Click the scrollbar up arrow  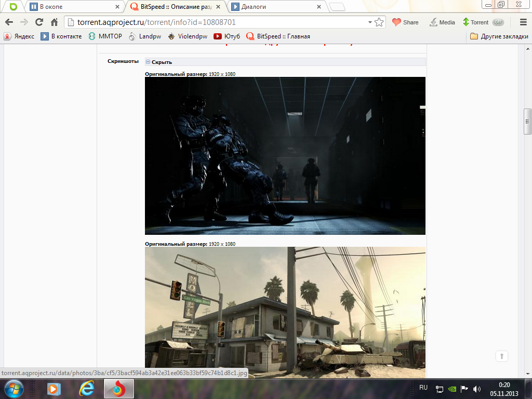coord(527,49)
